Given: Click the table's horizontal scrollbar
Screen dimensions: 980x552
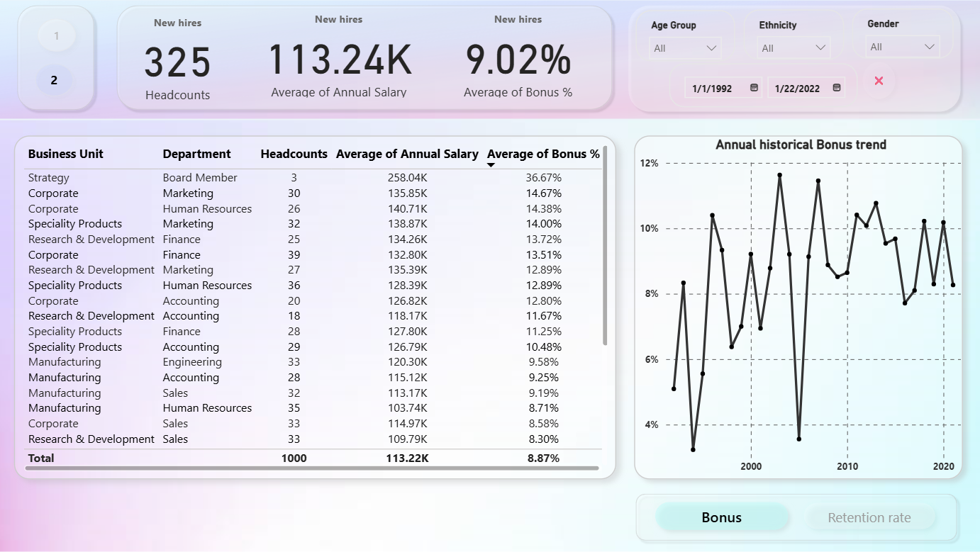Looking at the screenshot, I should tap(312, 468).
